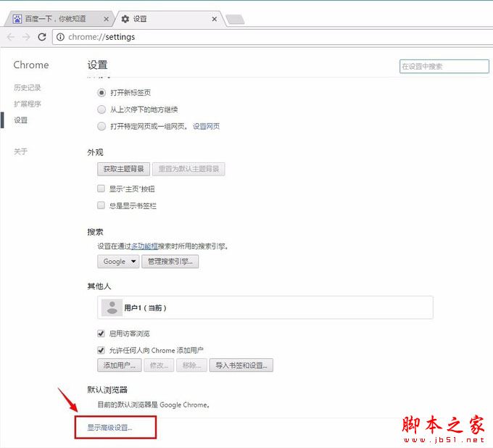Screen dimensions: 493x448
Task: Click the gear icon on 设置 tab
Action: (x=125, y=19)
